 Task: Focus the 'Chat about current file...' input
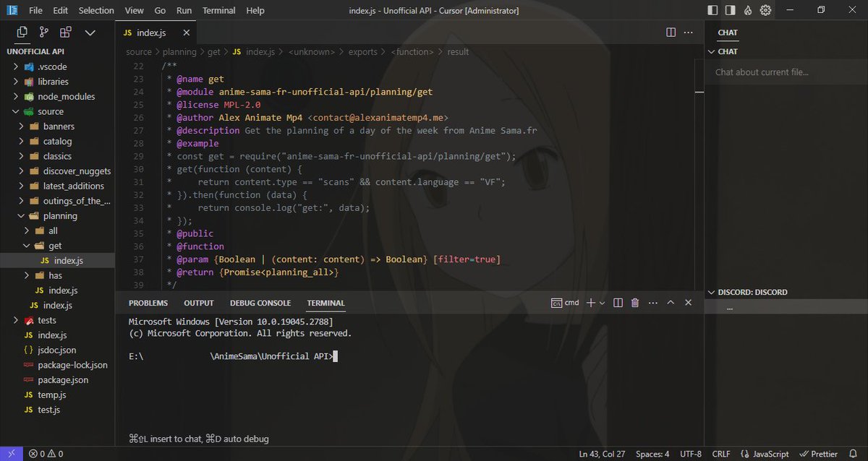pyautogui.click(x=786, y=72)
